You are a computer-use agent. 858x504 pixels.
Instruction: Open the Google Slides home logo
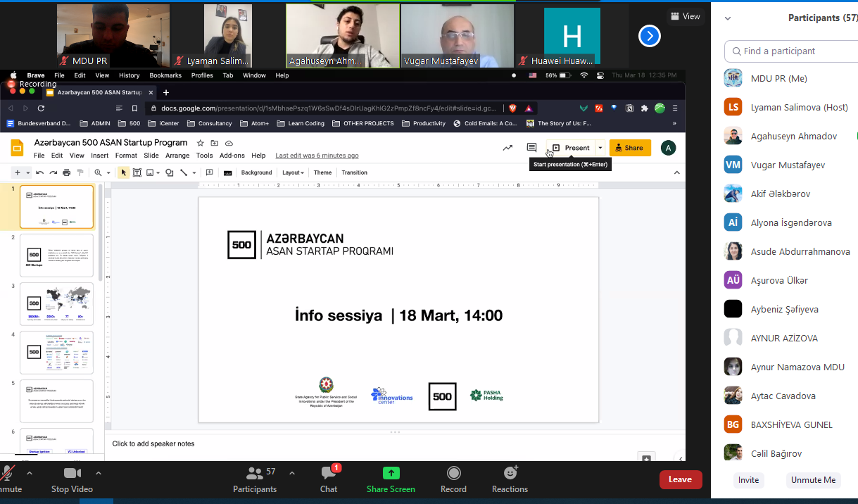[x=18, y=148]
